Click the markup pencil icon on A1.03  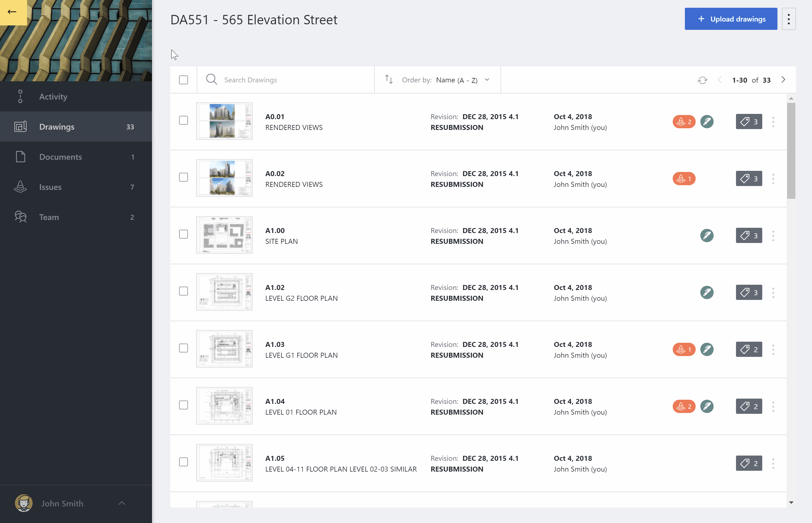click(x=707, y=349)
